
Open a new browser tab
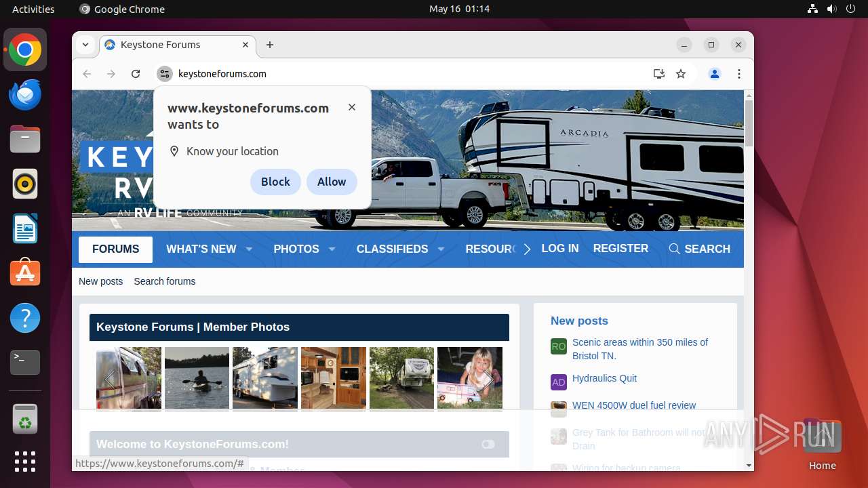tap(270, 45)
